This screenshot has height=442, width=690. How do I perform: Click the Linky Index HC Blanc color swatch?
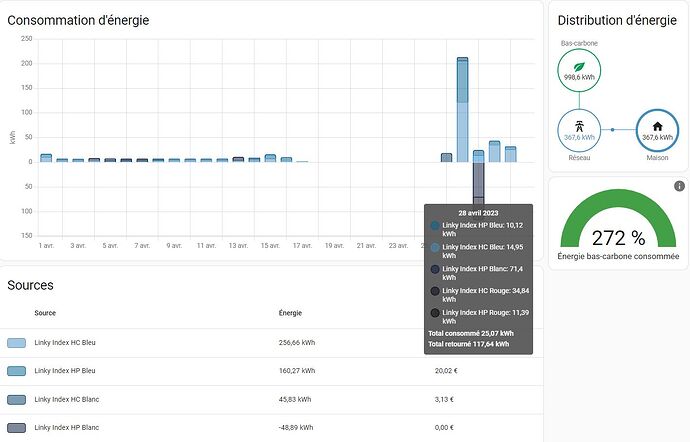[16, 399]
